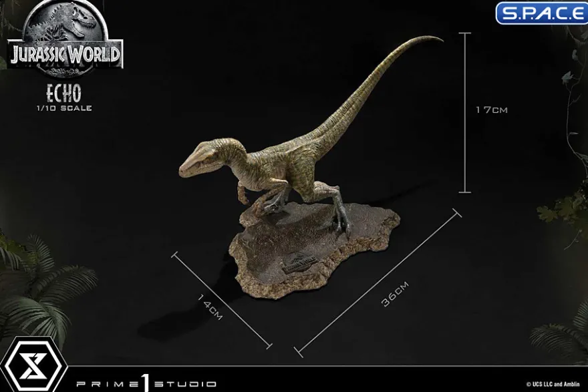588x392 pixels.
Task: Click the '36cm' length measurement
Action: tap(395, 293)
